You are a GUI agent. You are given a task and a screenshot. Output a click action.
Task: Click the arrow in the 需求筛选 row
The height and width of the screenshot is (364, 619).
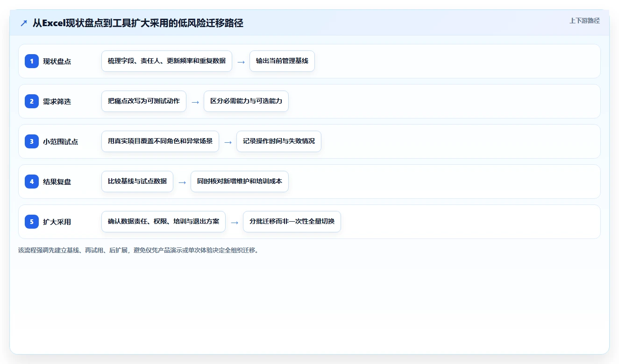click(x=195, y=102)
